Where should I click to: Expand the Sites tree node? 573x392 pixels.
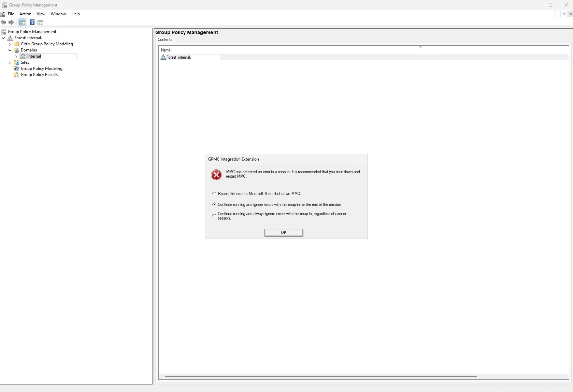click(10, 62)
